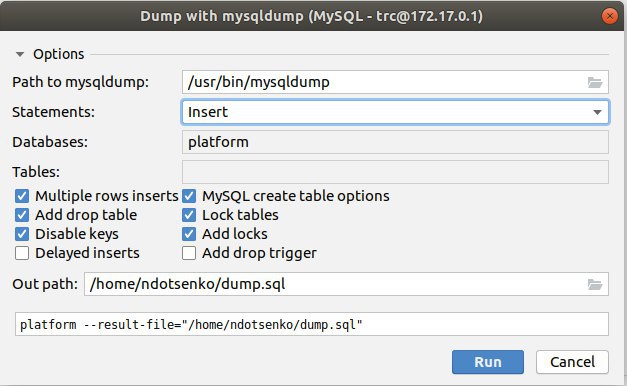Image resolution: width=627 pixels, height=386 pixels.
Task: Click the Databases field showing platform
Action: pos(395,142)
